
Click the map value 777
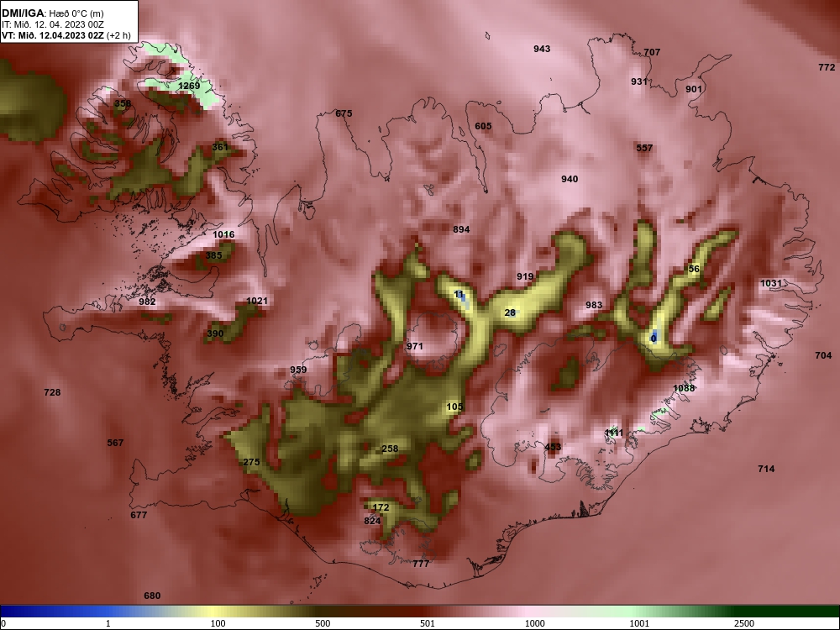[x=421, y=564]
